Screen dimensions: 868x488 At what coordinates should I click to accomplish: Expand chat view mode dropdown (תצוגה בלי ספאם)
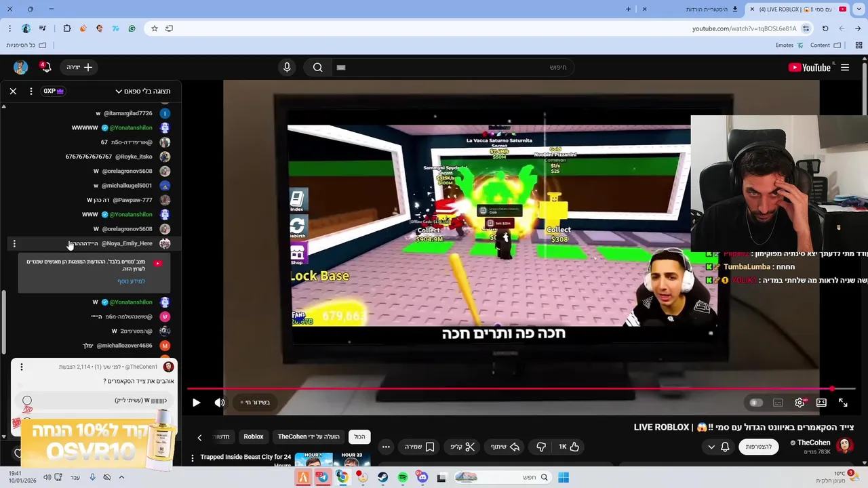[x=143, y=91]
